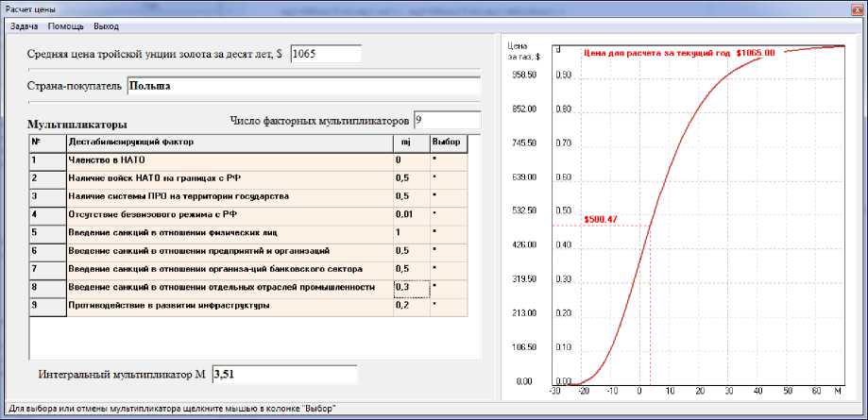
Task: Toggle selection for Отсутствие безвизового режима row
Action: coord(449,215)
